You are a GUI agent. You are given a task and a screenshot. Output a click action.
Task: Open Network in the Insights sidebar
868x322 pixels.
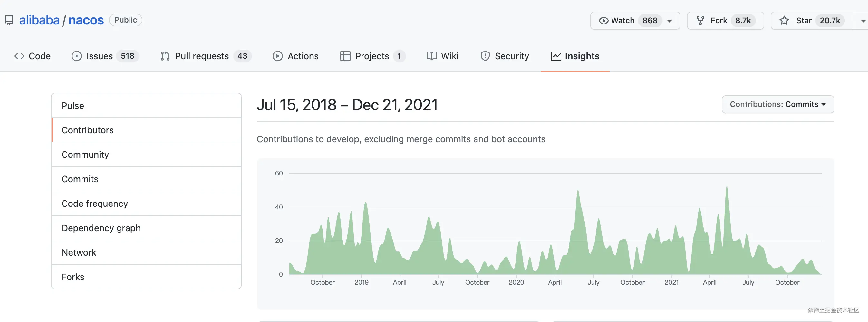(146, 252)
